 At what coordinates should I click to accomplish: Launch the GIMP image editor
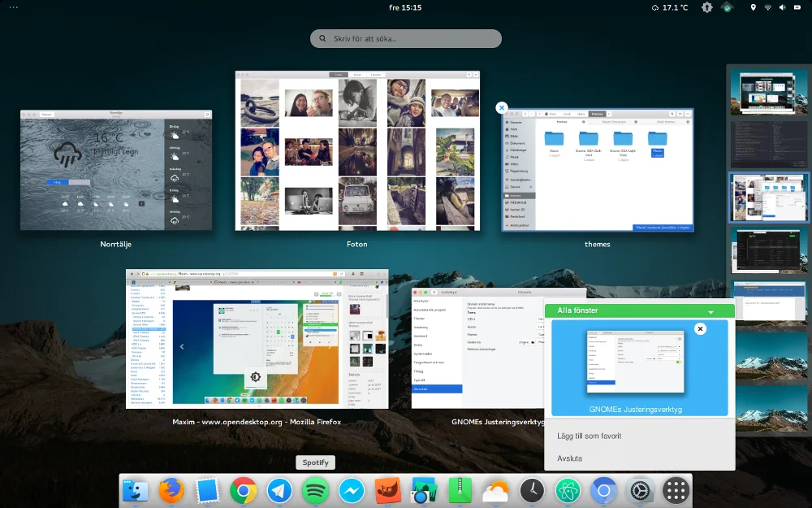387,490
